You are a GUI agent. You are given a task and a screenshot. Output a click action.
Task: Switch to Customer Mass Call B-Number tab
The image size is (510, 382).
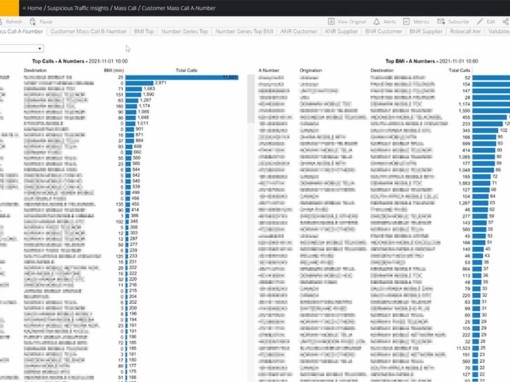pos(88,31)
